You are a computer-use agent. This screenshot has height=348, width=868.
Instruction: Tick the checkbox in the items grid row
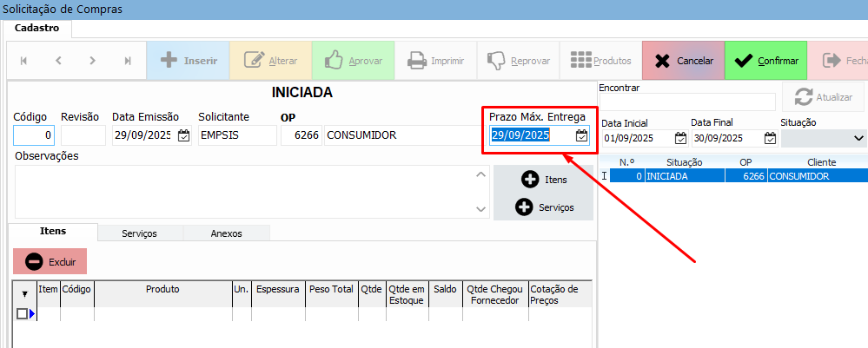coord(22,314)
